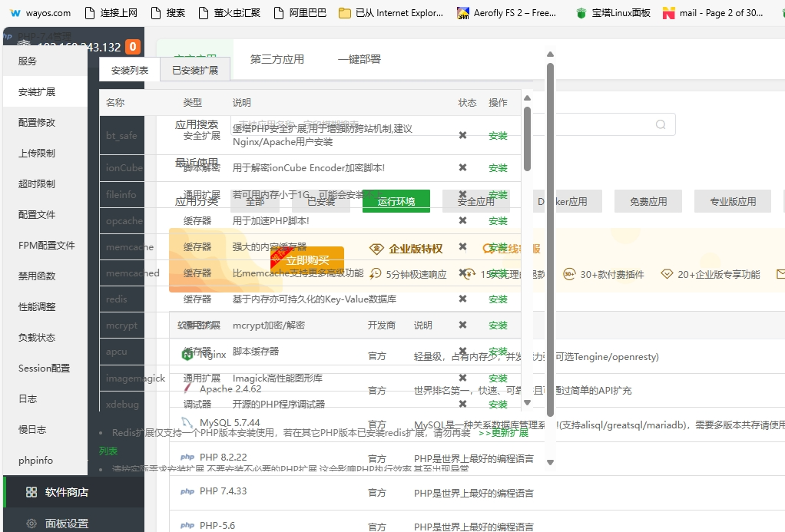The width and height of the screenshot is (785, 532).
Task: Click 安装 for the xdebug extension
Action: pos(498,405)
